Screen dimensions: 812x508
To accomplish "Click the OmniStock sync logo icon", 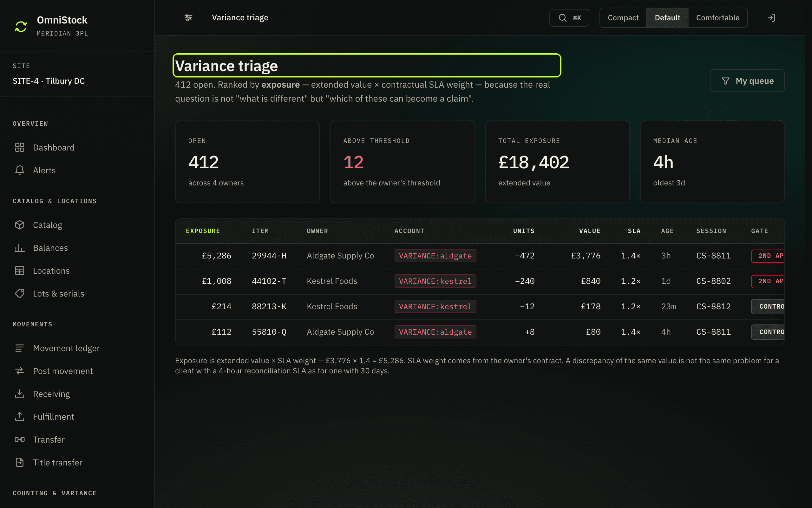I will point(21,27).
